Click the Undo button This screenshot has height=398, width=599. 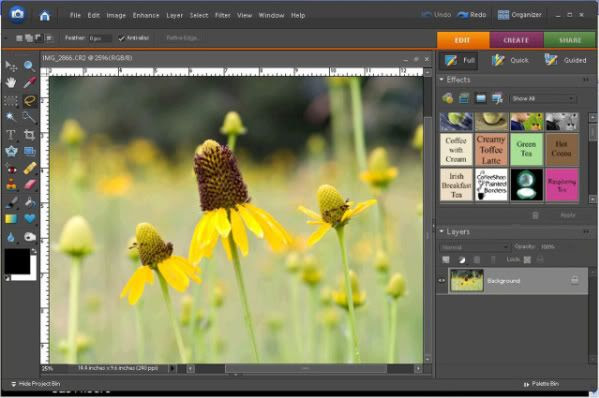[x=436, y=15]
